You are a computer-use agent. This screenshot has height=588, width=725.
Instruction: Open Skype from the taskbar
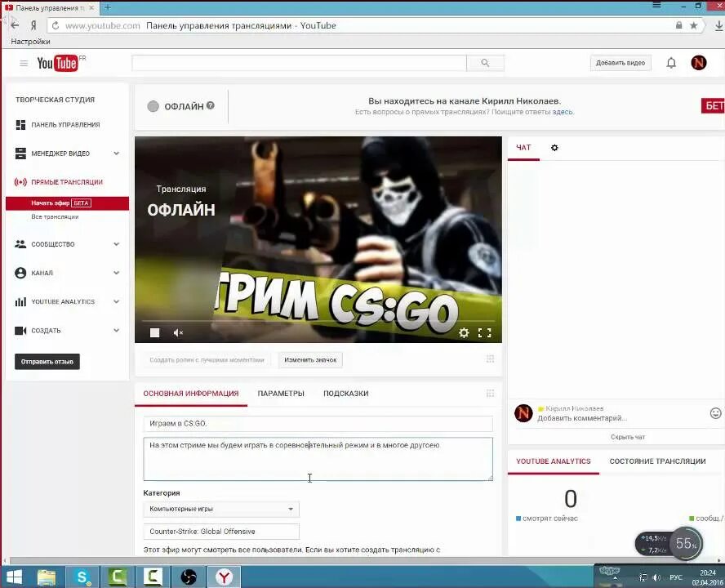pos(82,577)
